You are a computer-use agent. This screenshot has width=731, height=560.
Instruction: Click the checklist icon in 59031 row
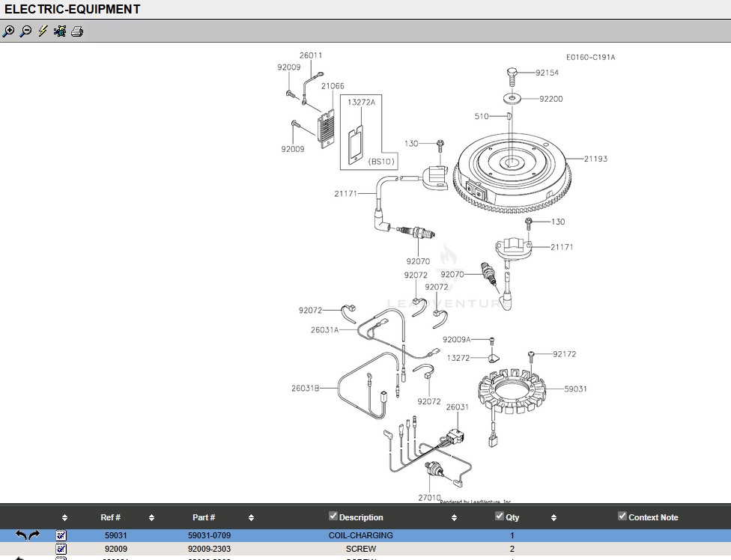[61, 535]
